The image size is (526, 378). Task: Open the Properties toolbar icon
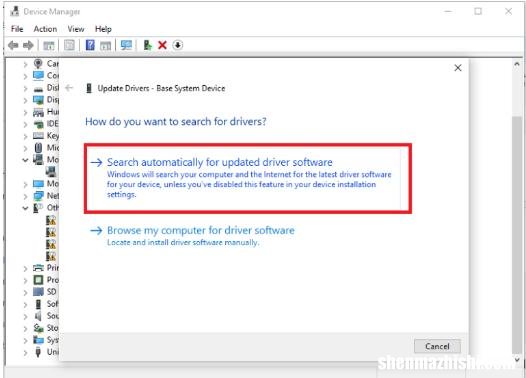pyautogui.click(x=69, y=45)
